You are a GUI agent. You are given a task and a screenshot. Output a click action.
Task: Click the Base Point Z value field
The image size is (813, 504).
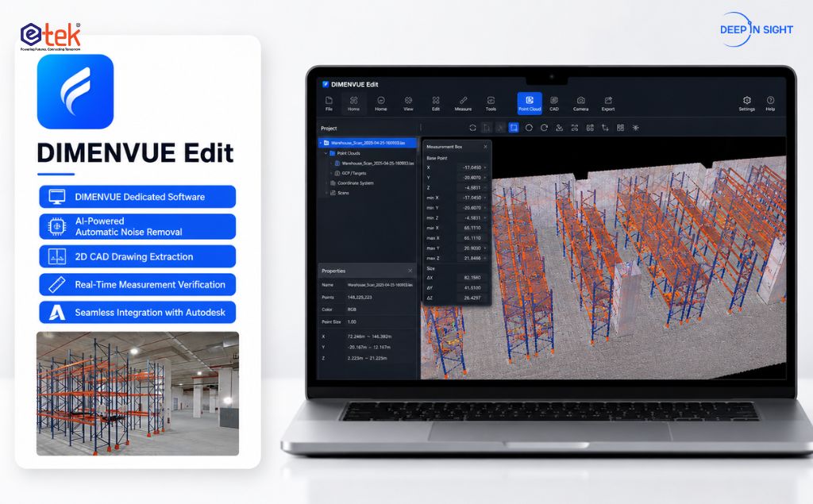(x=472, y=187)
